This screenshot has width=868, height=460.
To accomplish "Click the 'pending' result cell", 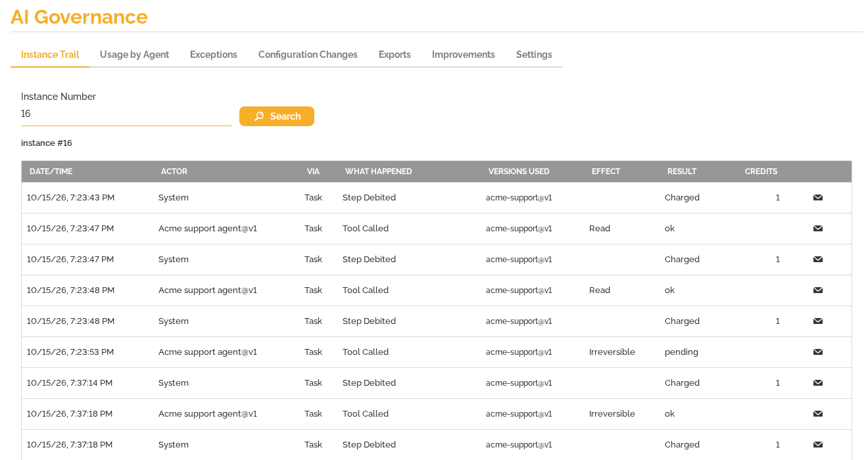I will (681, 352).
